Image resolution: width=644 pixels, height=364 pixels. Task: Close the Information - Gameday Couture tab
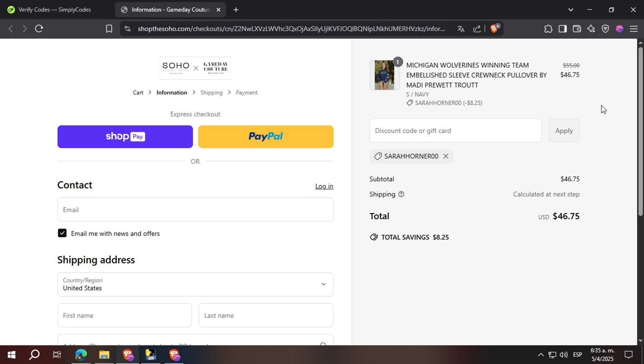pos(218,9)
